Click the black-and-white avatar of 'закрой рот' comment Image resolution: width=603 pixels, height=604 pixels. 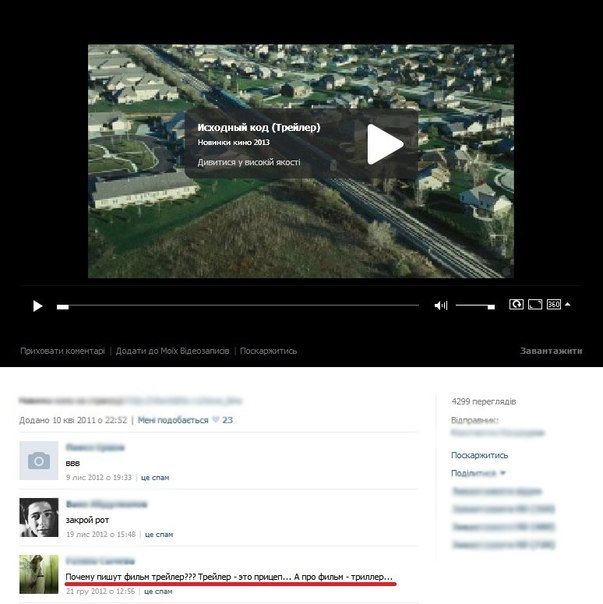[39, 517]
